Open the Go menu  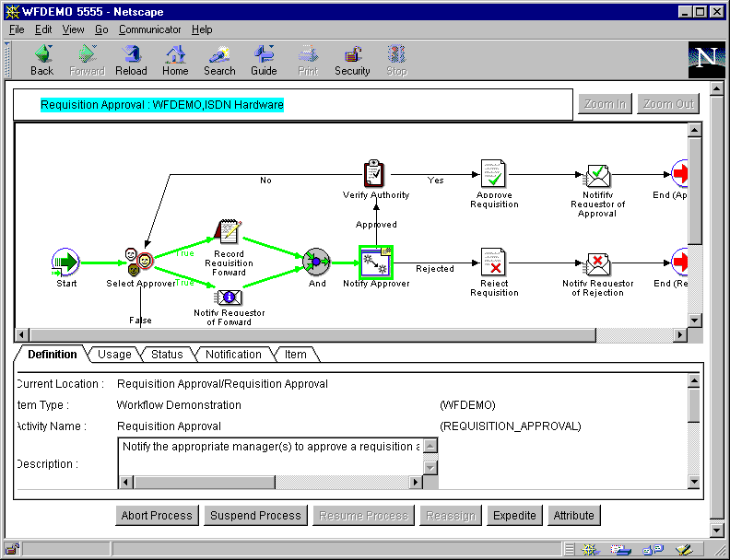tap(101, 29)
